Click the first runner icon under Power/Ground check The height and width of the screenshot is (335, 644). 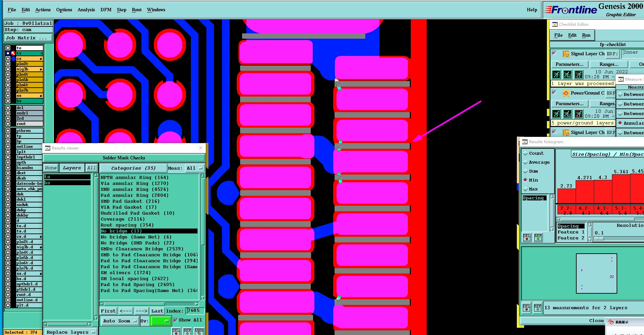tap(556, 114)
